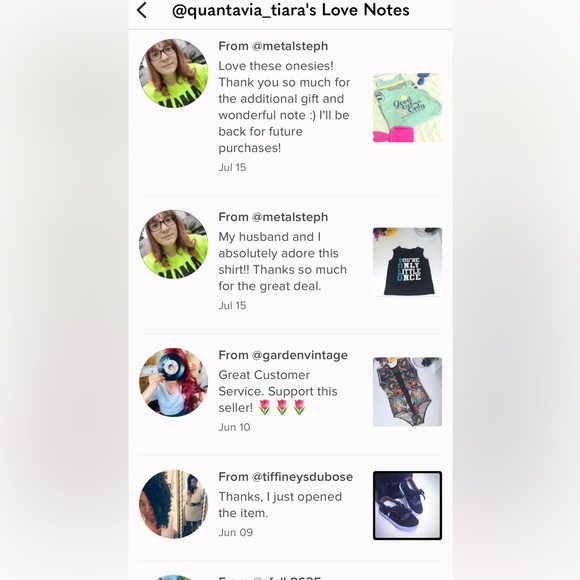Tap the second From @metalsteph username
The image size is (580, 580).
click(x=273, y=217)
